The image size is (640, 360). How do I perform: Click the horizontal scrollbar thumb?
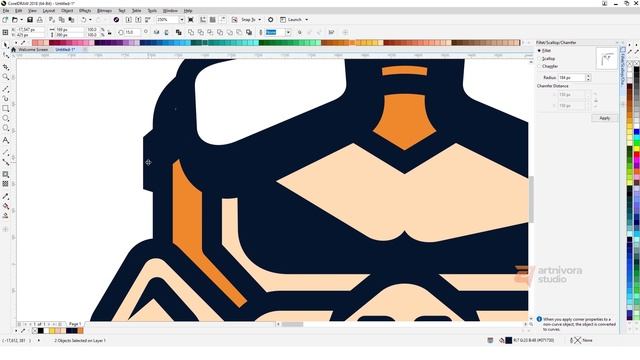point(292,324)
